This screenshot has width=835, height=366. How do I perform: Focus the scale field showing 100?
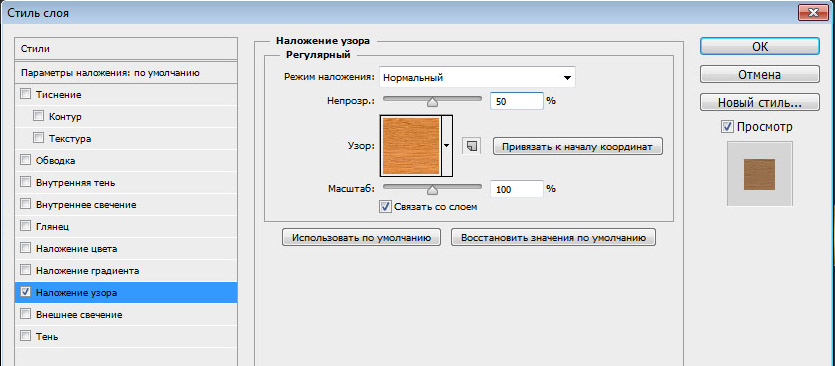[x=517, y=189]
